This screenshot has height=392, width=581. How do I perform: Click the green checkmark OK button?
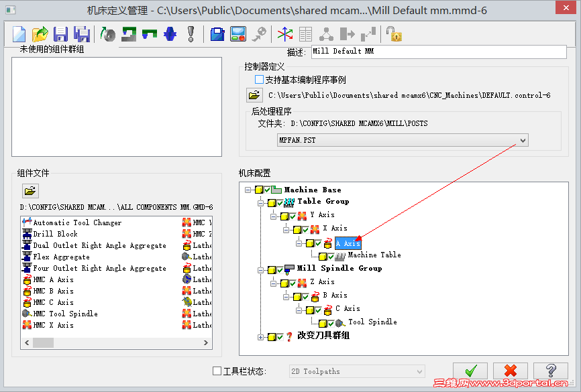[x=470, y=370]
